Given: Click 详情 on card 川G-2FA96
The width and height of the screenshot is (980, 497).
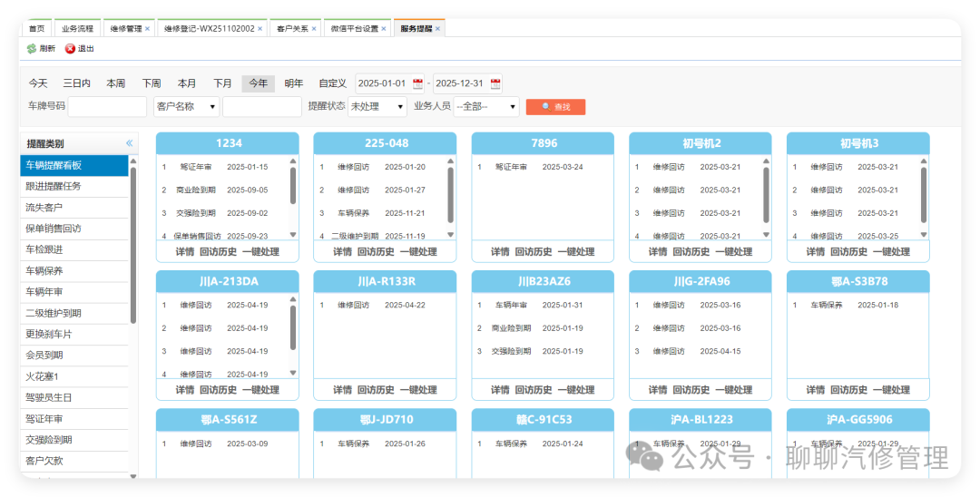Looking at the screenshot, I should click(x=658, y=390).
